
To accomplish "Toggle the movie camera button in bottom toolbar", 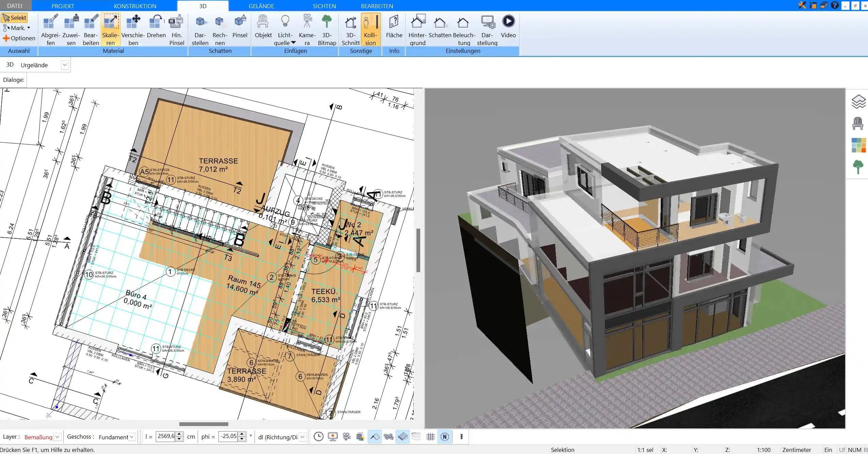I will 347,437.
